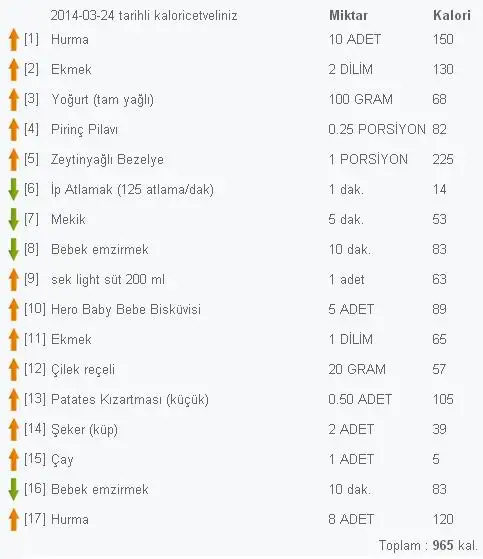Image resolution: width=483 pixels, height=559 pixels.
Task: Select the Pirinç Pilavı item name
Action: click(84, 129)
